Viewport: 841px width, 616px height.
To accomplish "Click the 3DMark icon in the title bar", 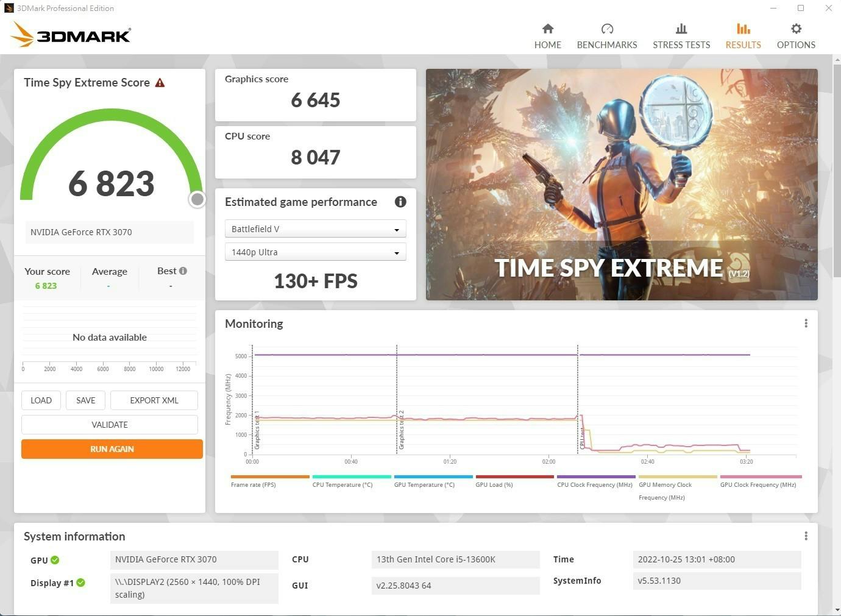I will (9, 8).
